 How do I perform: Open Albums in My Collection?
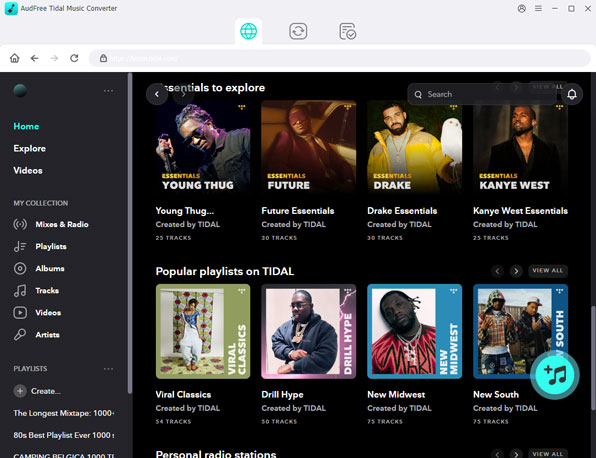[39, 268]
